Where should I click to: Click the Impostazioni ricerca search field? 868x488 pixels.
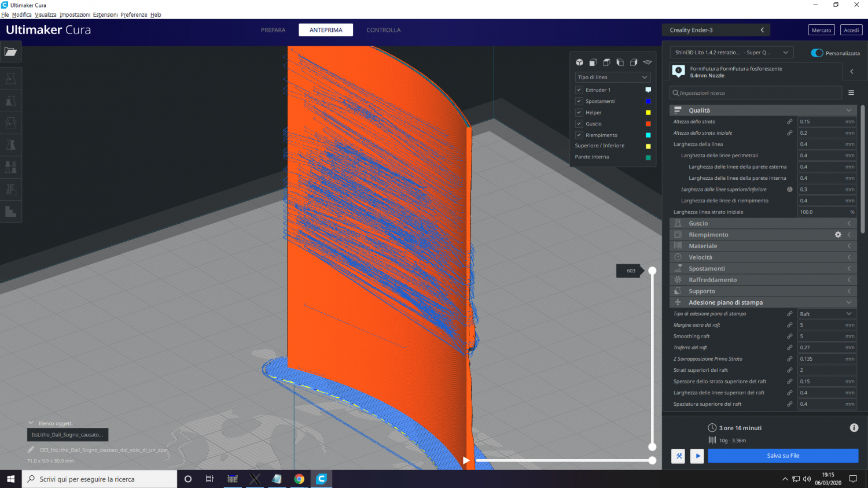(756, 93)
